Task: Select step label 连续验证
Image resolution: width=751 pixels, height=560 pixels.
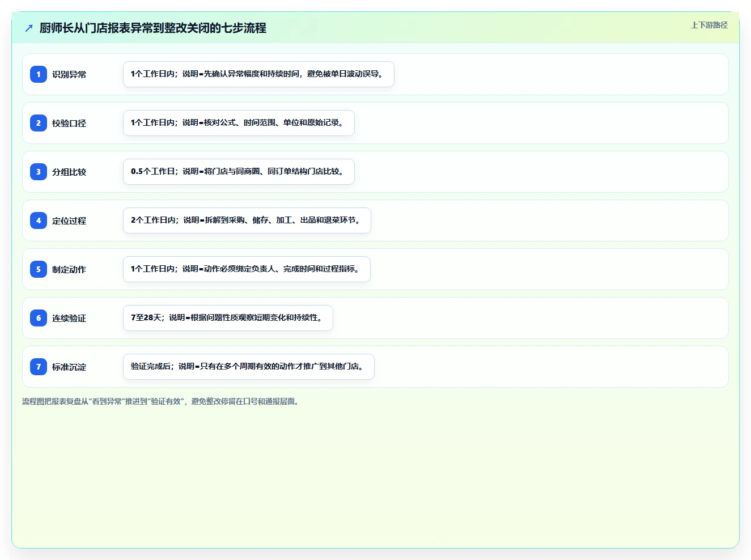Action: point(69,318)
